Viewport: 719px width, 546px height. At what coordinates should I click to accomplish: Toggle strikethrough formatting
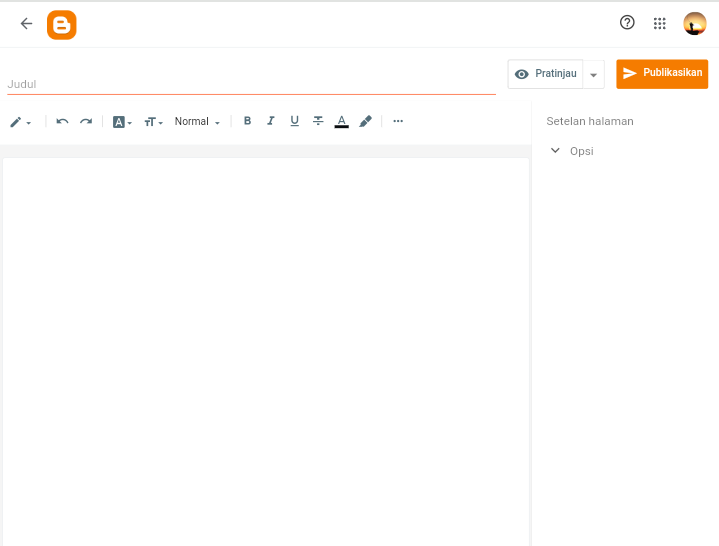(x=318, y=121)
